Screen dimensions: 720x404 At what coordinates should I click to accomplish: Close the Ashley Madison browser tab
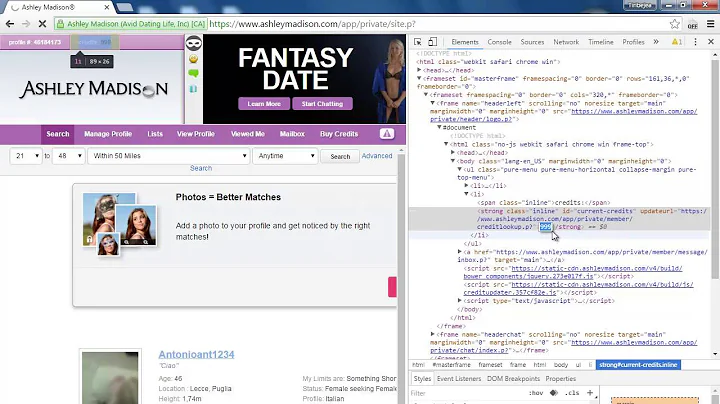coord(107,7)
